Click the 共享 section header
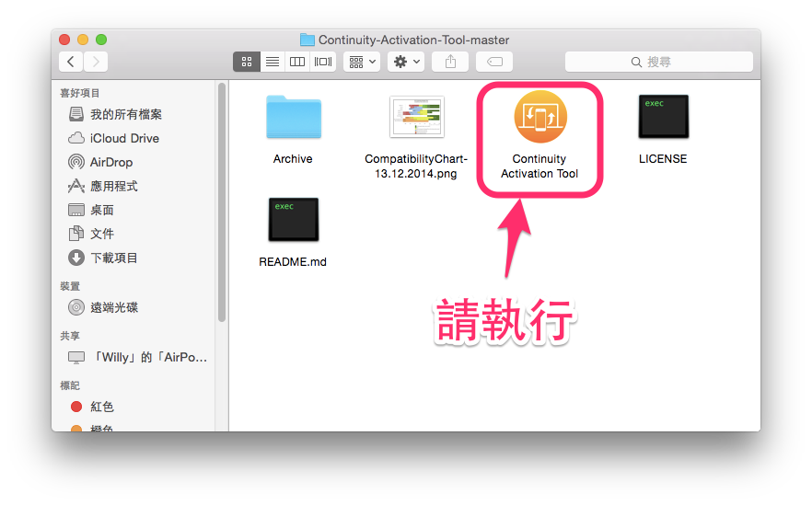 [x=70, y=336]
